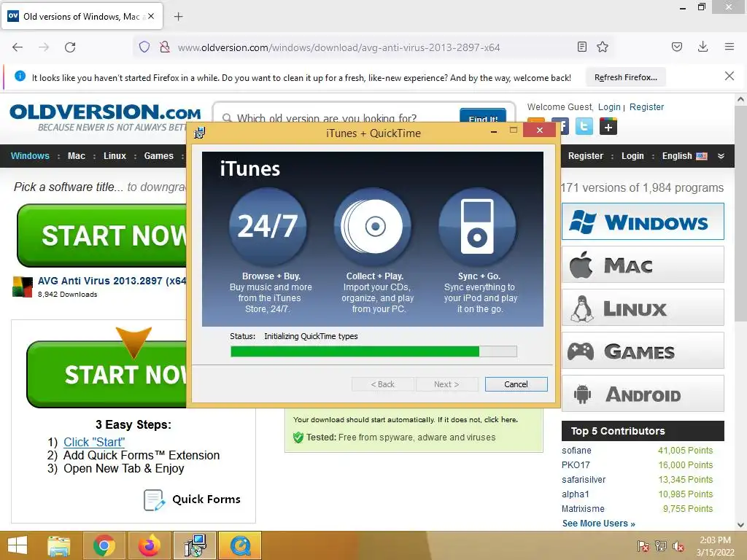
Task: Launch Google Chrome from the taskbar
Action: tap(104, 545)
